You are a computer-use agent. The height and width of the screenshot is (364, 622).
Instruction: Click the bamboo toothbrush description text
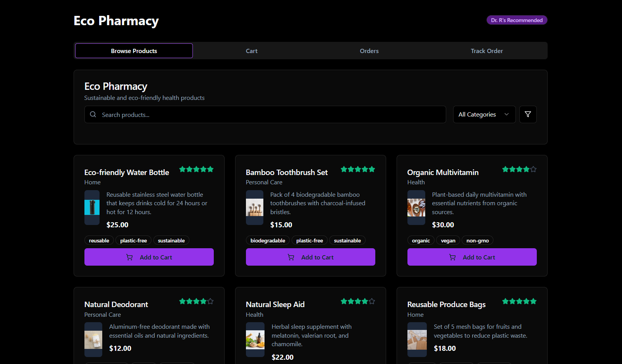click(318, 203)
